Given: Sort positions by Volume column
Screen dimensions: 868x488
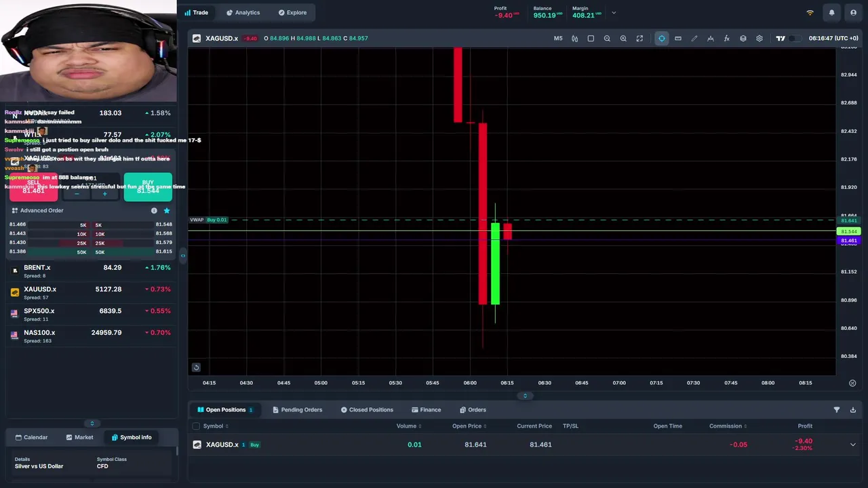Looking at the screenshot, I should point(409,426).
